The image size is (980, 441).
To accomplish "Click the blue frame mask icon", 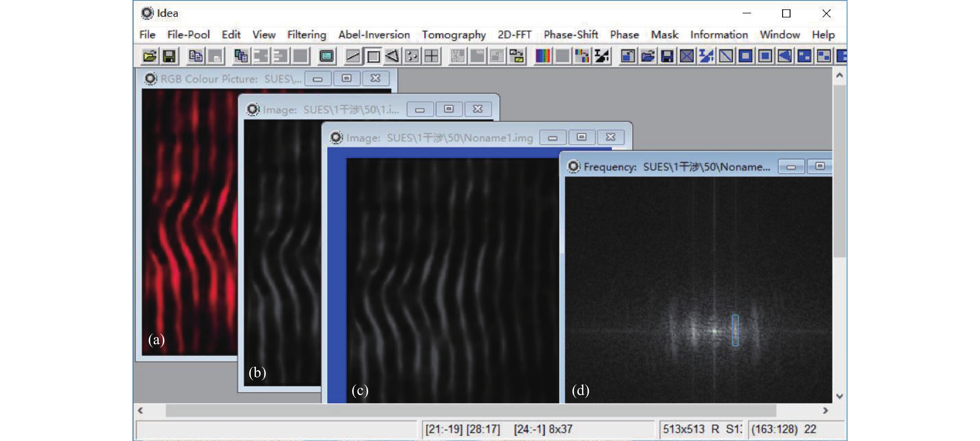I will click(746, 56).
